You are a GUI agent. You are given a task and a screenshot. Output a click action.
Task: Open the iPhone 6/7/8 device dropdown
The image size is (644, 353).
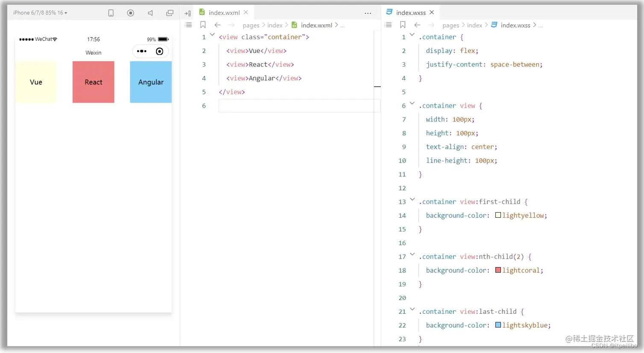click(40, 13)
